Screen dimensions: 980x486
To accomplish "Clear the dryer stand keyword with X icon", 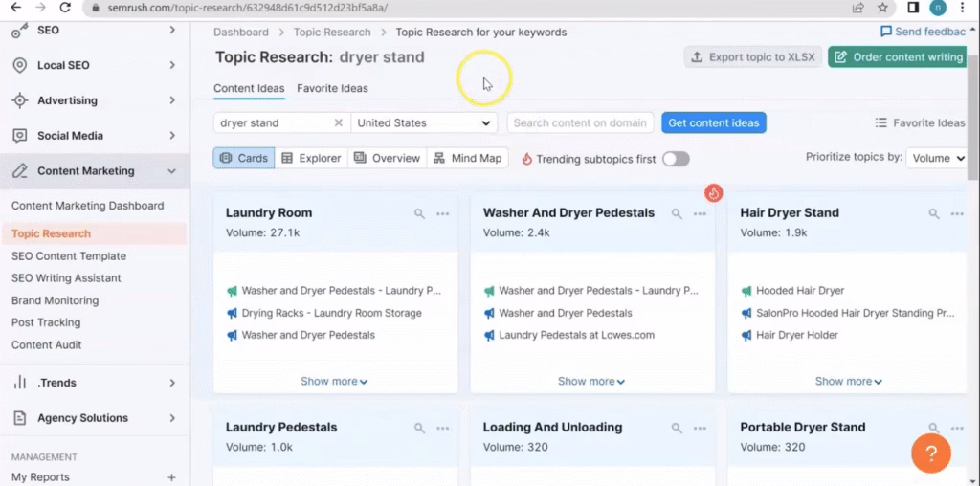I will click(338, 123).
